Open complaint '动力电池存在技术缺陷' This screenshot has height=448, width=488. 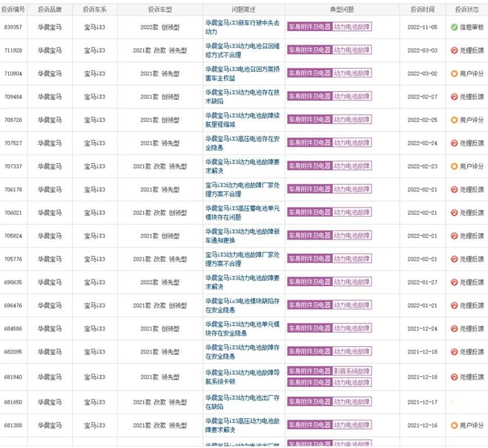click(x=242, y=97)
